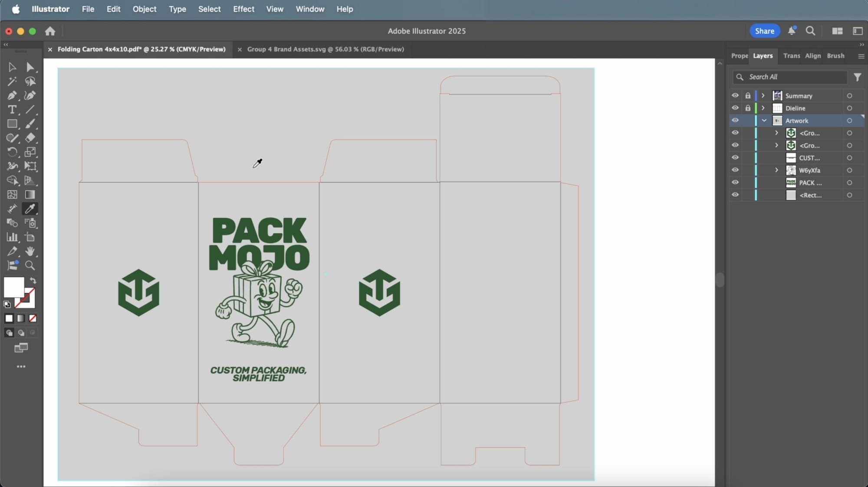Select the Curvature tool

[x=30, y=95]
